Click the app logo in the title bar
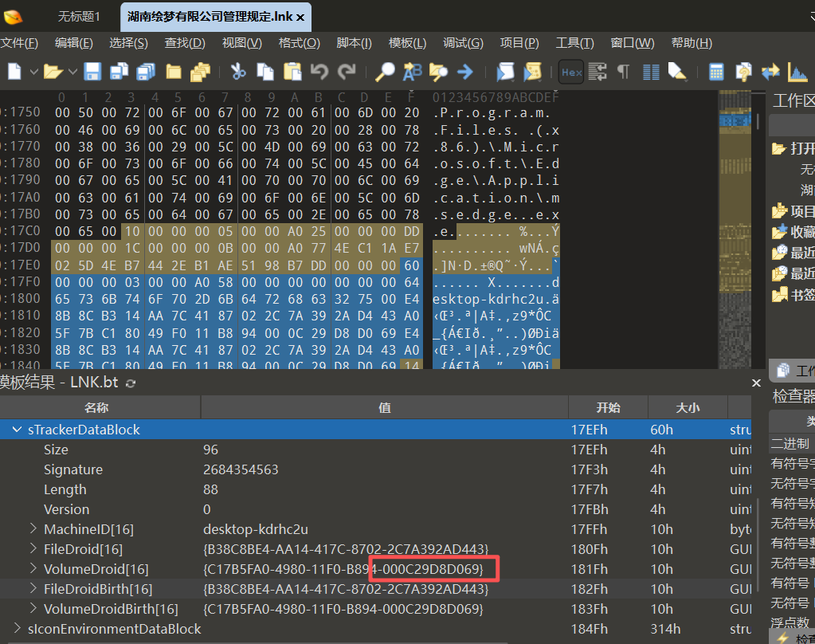Screen dimensions: 815x644 (13, 17)
